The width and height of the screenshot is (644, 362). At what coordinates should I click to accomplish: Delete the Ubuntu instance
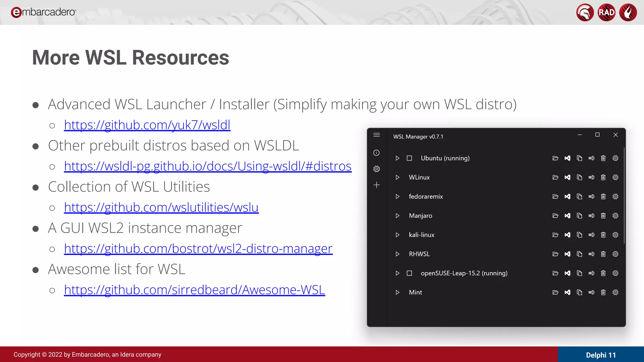point(603,158)
